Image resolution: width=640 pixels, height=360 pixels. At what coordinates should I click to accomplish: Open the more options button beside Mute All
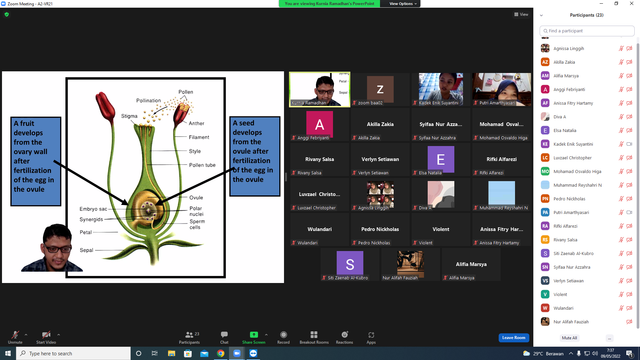click(609, 338)
